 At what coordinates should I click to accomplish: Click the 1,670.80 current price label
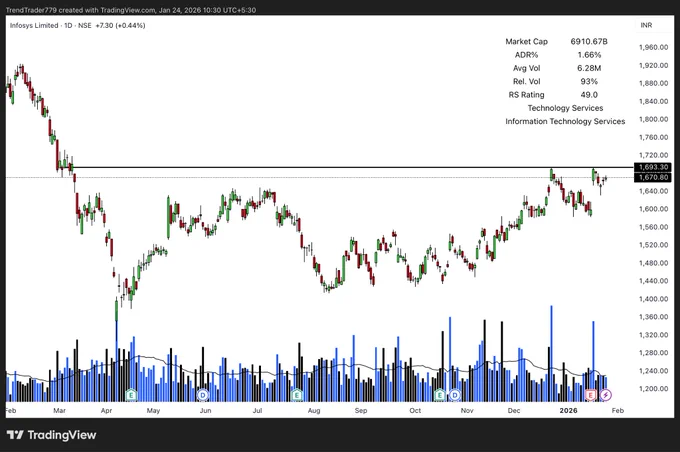653,177
